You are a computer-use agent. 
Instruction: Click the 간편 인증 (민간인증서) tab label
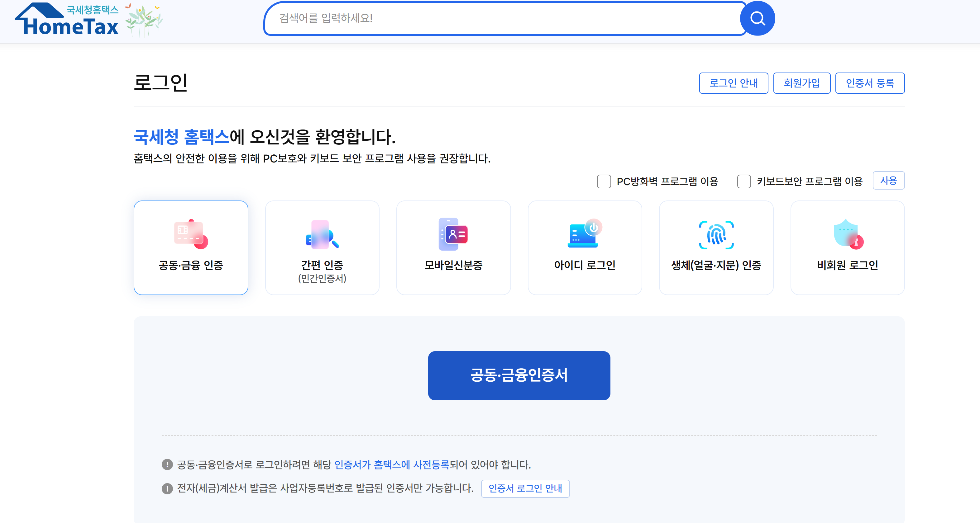tap(322, 271)
